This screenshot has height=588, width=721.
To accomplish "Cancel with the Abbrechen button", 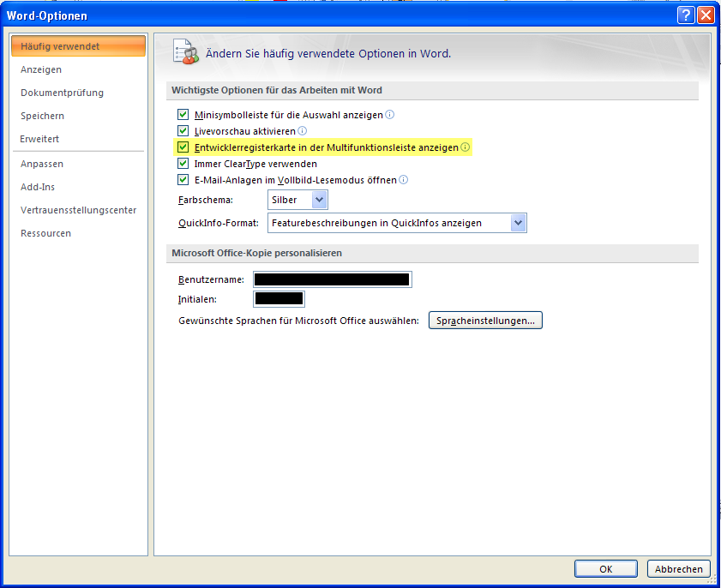I will [x=679, y=568].
